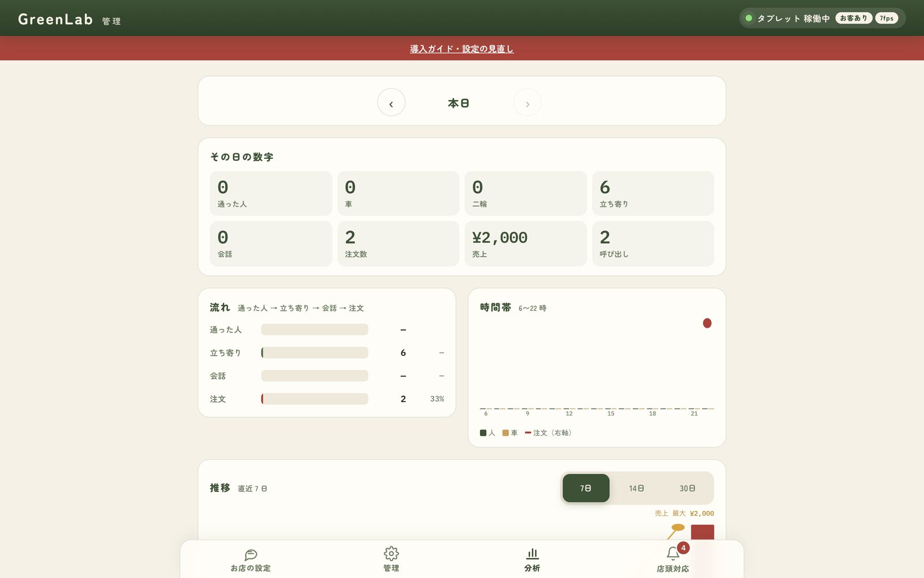Click the 管理 gear icon
Viewport: 924px width, 578px height.
[x=391, y=554]
